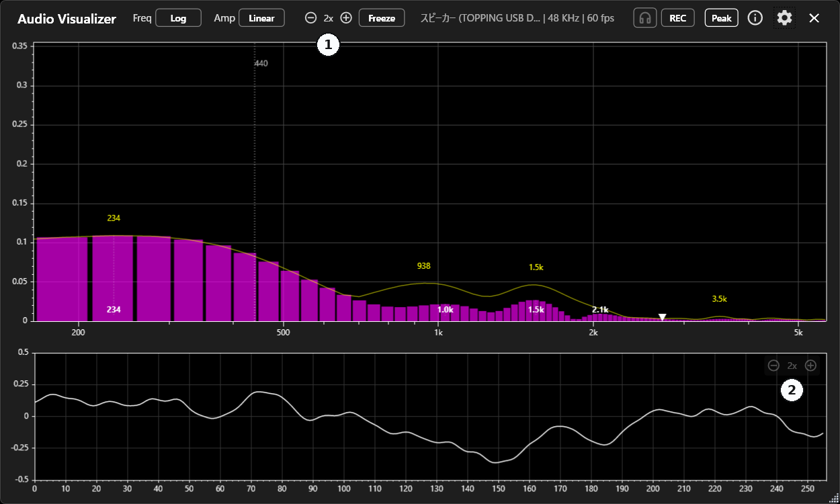
Task: Click the white 1.0k bar label
Action: tap(446, 310)
